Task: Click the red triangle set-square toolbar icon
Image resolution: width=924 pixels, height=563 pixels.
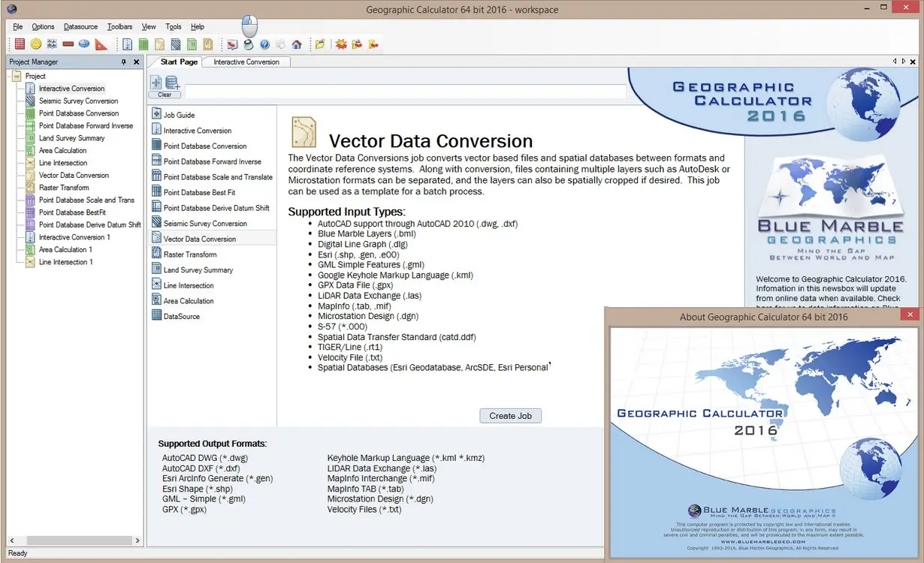Action: [x=101, y=44]
